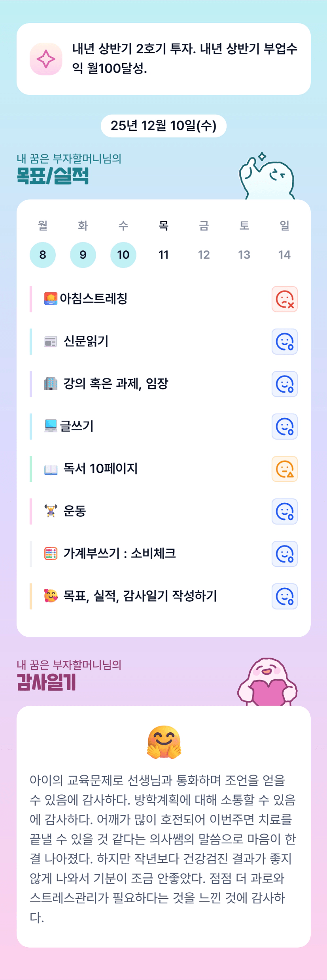Click the pink sparkle goal icon
327x980 pixels.
coord(46,59)
